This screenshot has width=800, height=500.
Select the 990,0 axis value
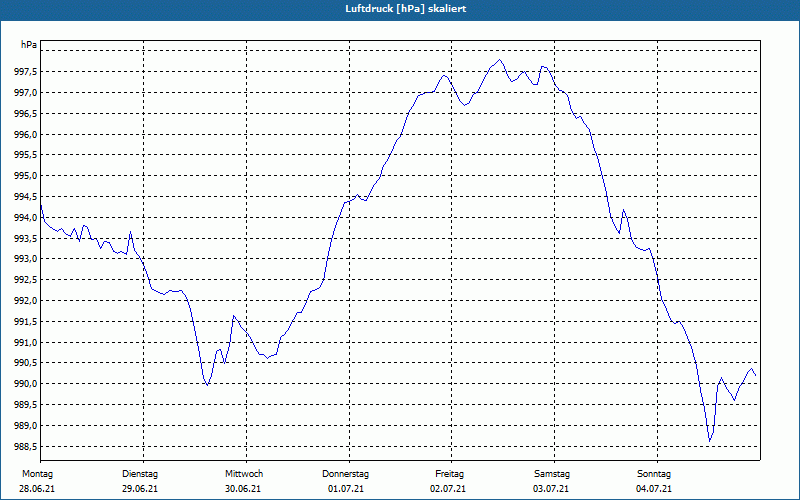(x=25, y=384)
